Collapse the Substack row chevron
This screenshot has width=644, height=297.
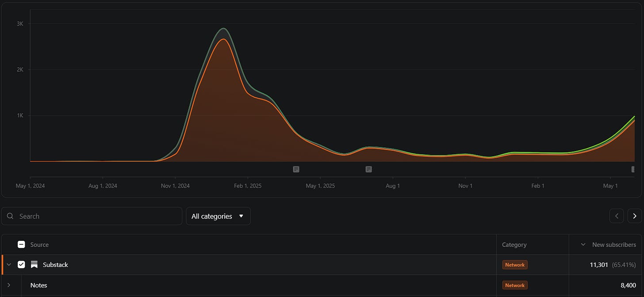coord(9,265)
